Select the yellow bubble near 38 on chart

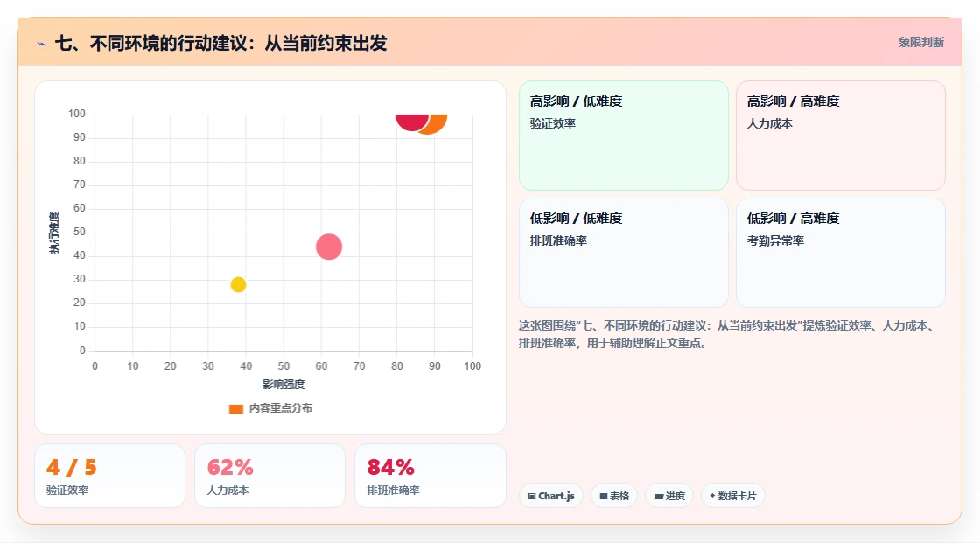[x=238, y=284]
